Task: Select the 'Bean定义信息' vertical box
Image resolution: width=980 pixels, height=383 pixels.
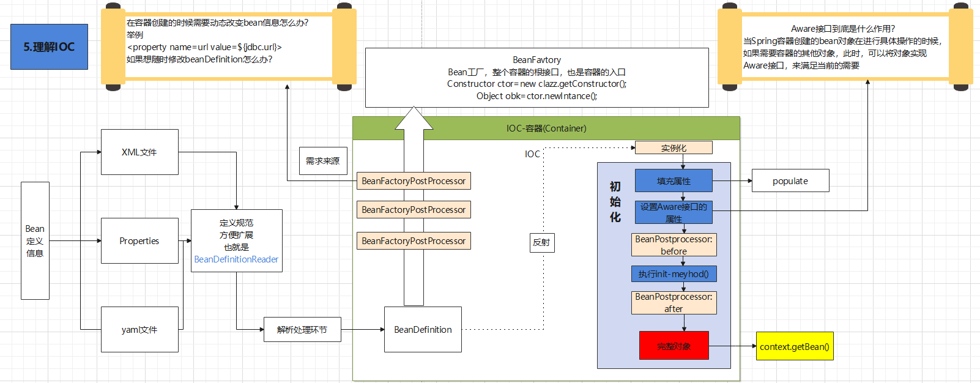Action: tap(35, 240)
